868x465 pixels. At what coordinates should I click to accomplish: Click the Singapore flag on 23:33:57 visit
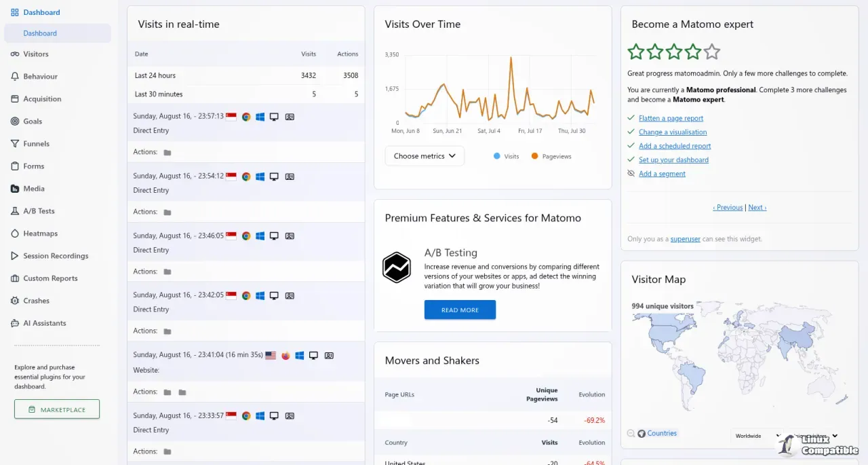pos(231,415)
